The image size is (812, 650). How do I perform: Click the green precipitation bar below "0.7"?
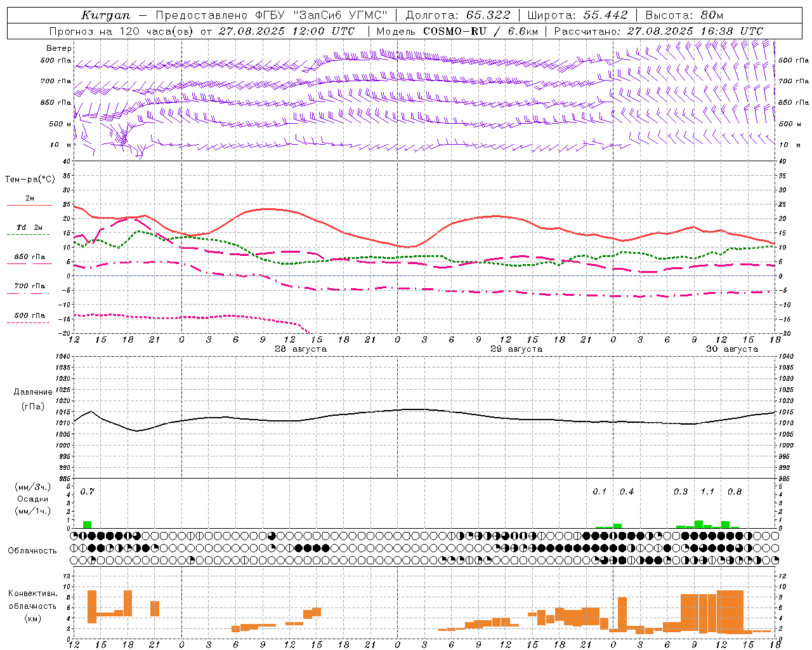88,524
